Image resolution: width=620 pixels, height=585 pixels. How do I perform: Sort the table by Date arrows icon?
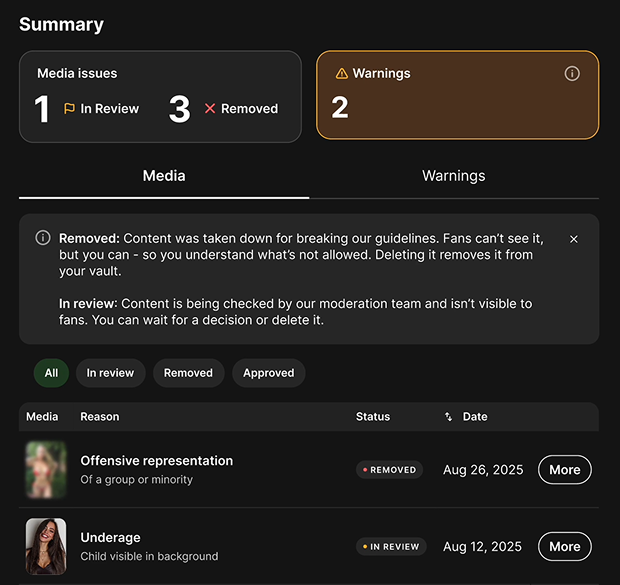[x=448, y=417]
